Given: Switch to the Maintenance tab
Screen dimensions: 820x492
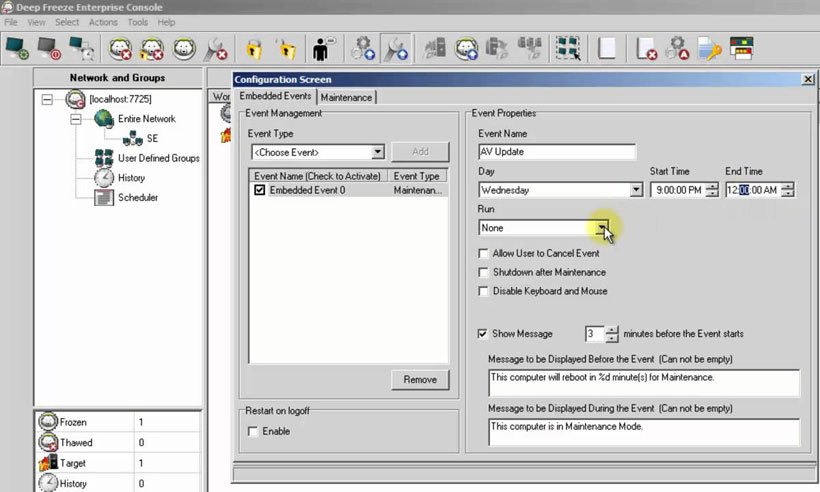Looking at the screenshot, I should [346, 97].
